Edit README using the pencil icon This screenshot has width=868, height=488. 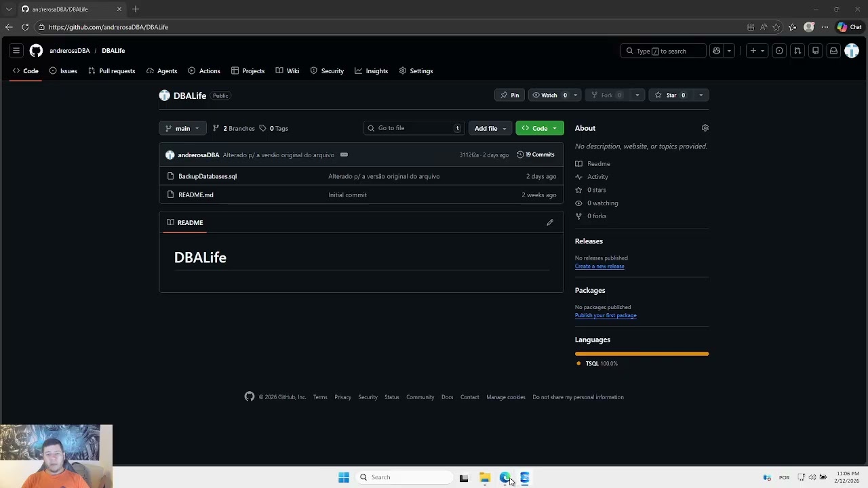550,222
